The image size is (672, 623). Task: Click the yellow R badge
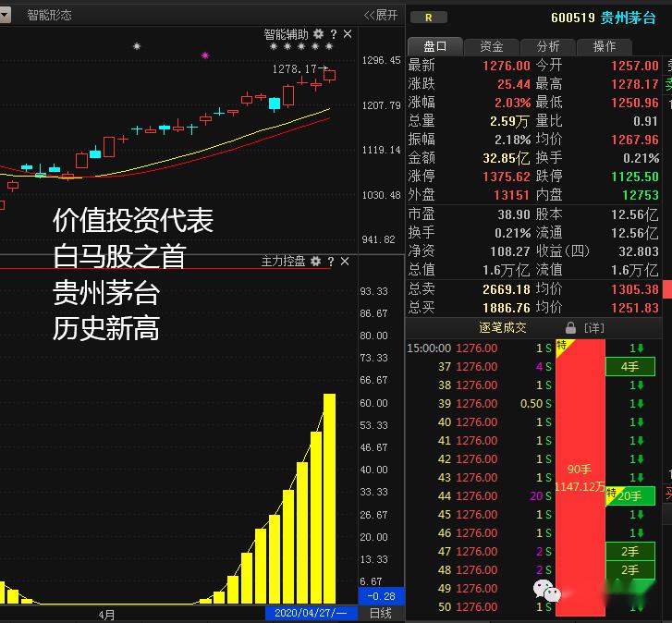429,18
